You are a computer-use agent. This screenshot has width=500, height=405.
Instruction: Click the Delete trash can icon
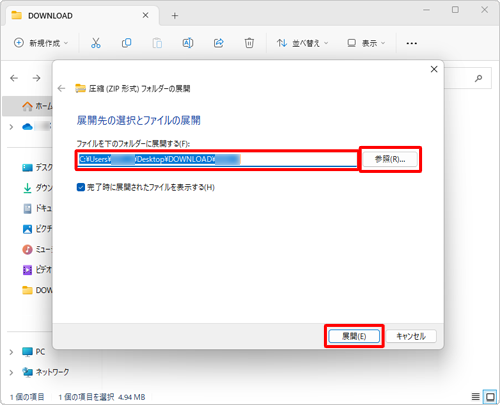pyautogui.click(x=249, y=43)
